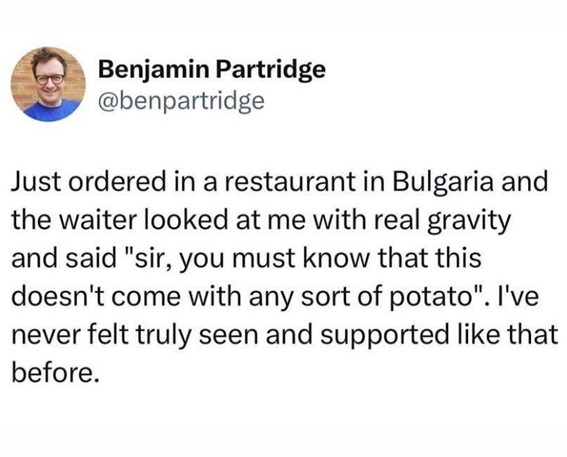Screen dimensions: 567x457
Task: Click the word gravity in the tweet
Action: pyautogui.click(x=469, y=221)
